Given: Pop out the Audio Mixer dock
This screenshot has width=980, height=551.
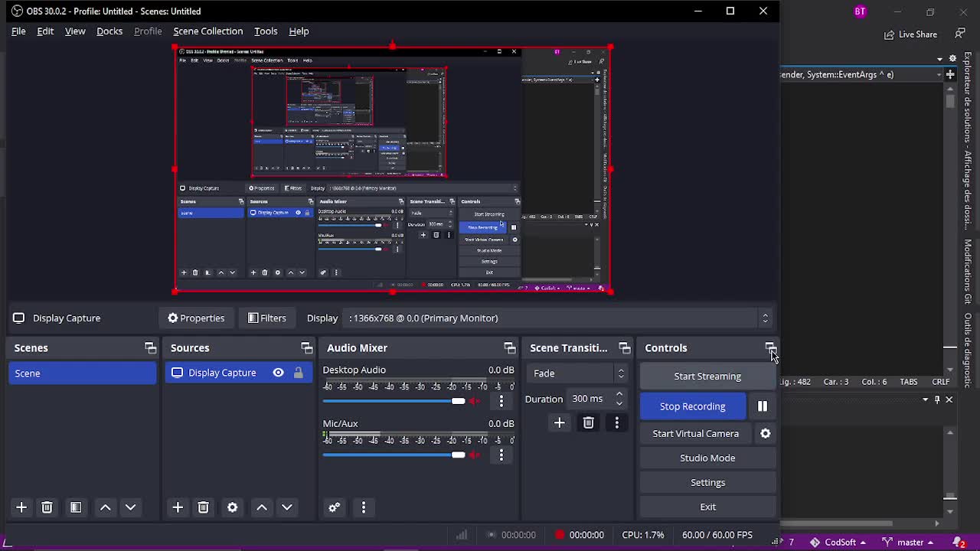Looking at the screenshot, I should (x=509, y=348).
